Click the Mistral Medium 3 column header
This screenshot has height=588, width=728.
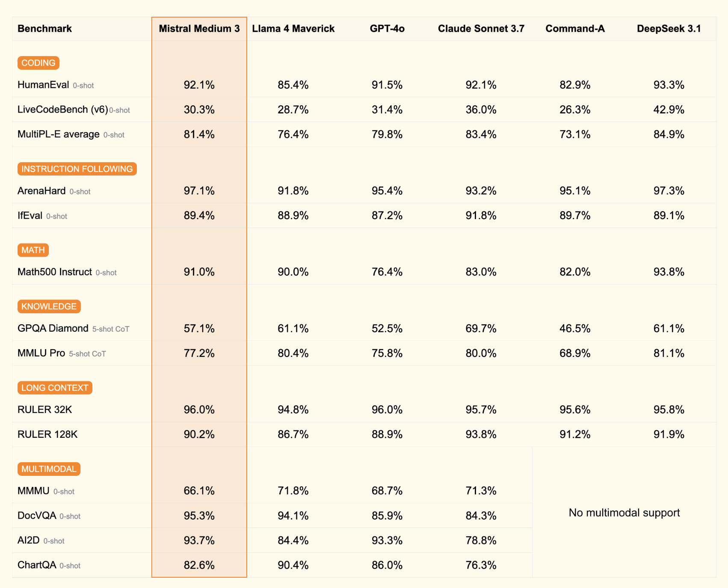199,29
